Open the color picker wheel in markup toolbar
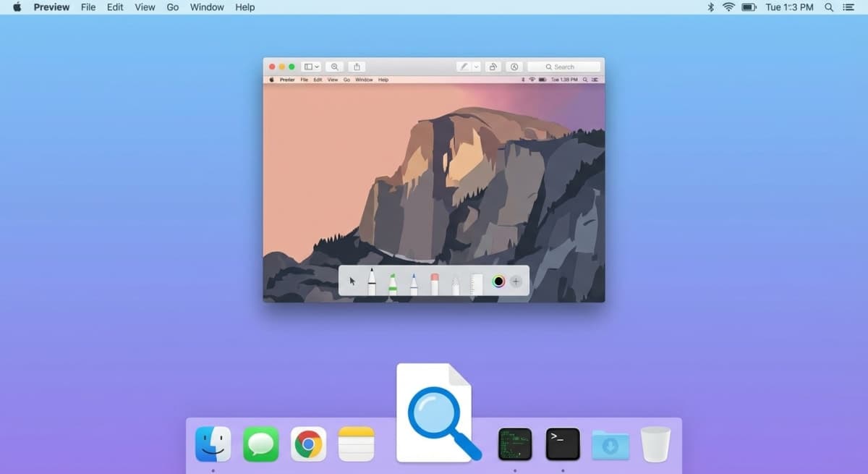The height and width of the screenshot is (474, 868). (x=499, y=281)
